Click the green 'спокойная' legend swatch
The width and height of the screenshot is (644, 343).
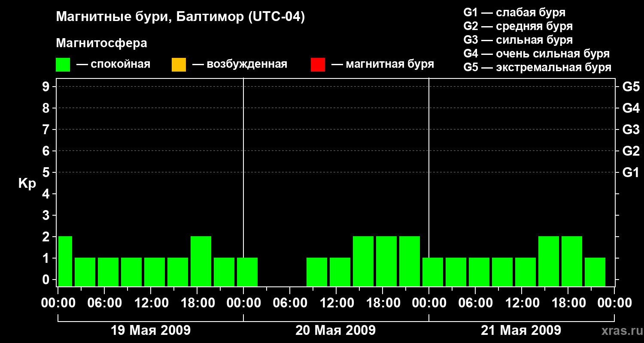click(63, 65)
